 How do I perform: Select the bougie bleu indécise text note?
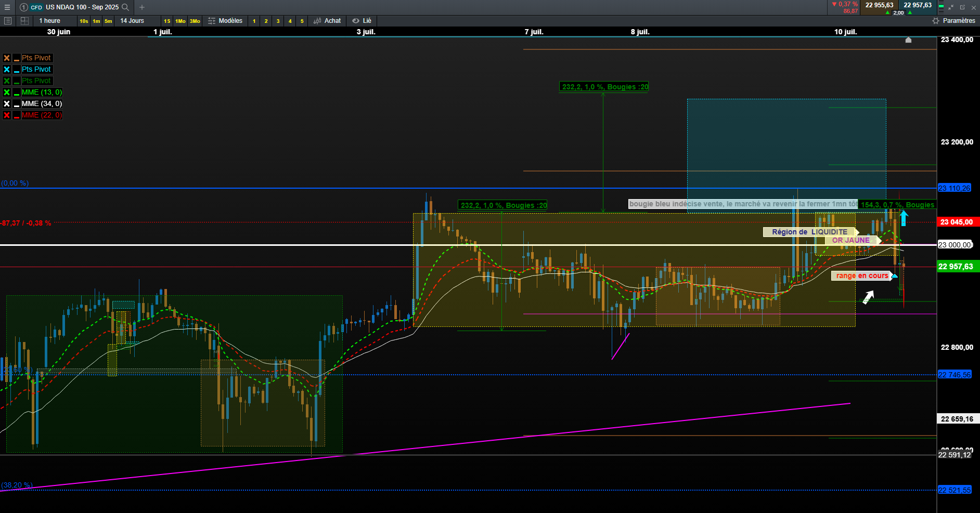pyautogui.click(x=743, y=204)
